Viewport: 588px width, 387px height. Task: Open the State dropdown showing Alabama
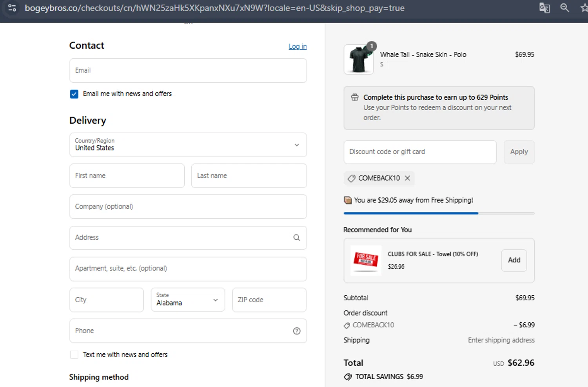(x=188, y=300)
